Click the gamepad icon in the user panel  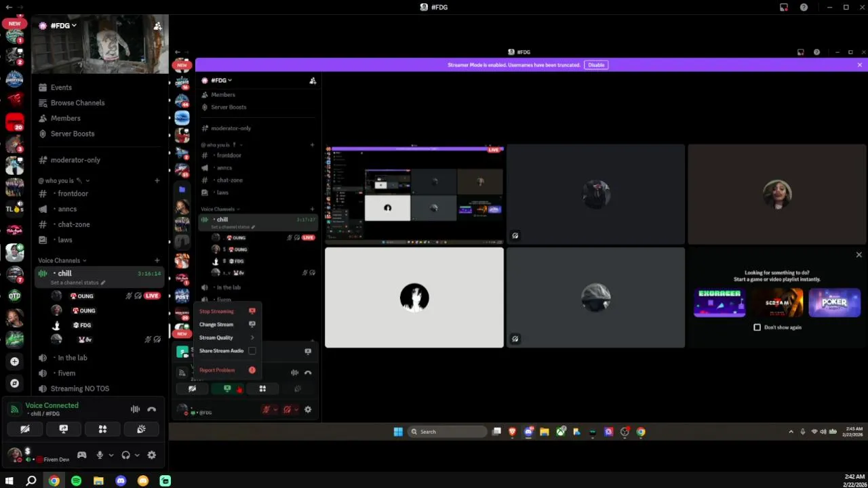point(82,455)
